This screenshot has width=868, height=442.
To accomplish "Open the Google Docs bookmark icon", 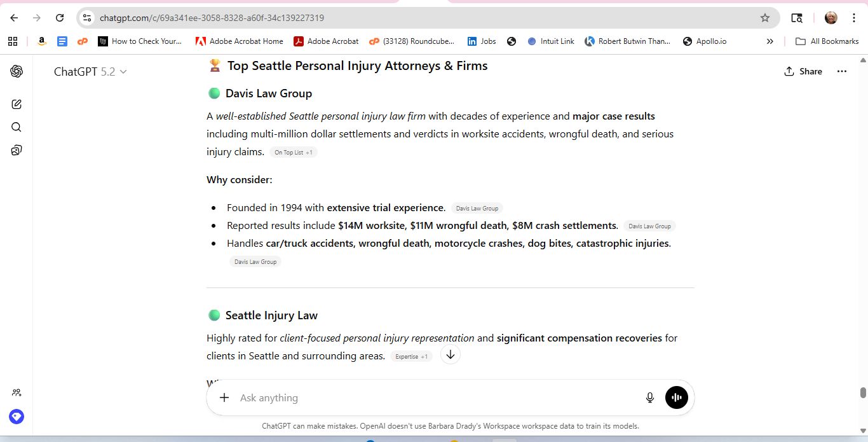I will click(62, 41).
